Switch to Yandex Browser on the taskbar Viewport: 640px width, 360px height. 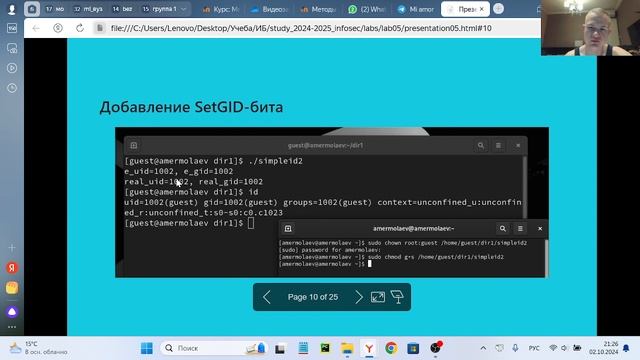[x=369, y=348]
